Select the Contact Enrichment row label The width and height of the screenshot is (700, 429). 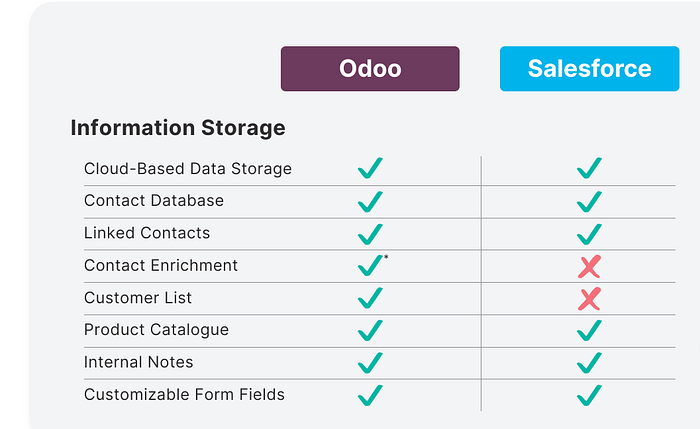(x=161, y=266)
